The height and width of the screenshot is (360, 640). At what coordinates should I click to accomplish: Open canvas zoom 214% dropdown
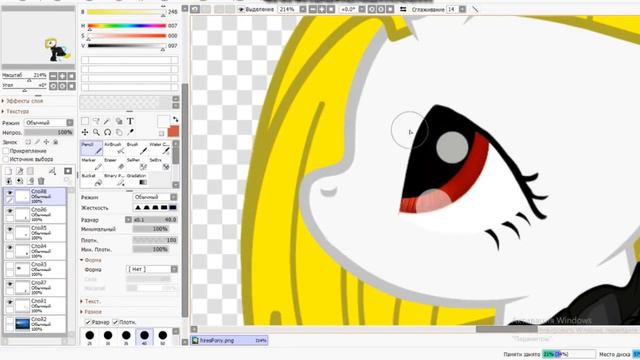pos(303,9)
